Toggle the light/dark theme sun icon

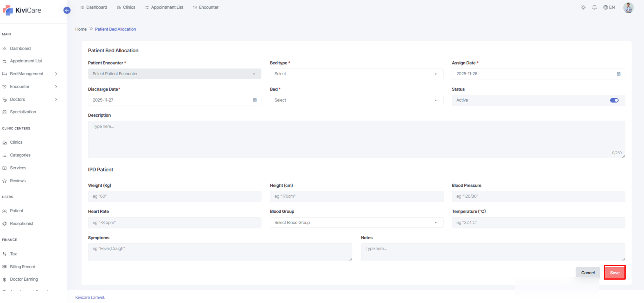[x=583, y=7]
